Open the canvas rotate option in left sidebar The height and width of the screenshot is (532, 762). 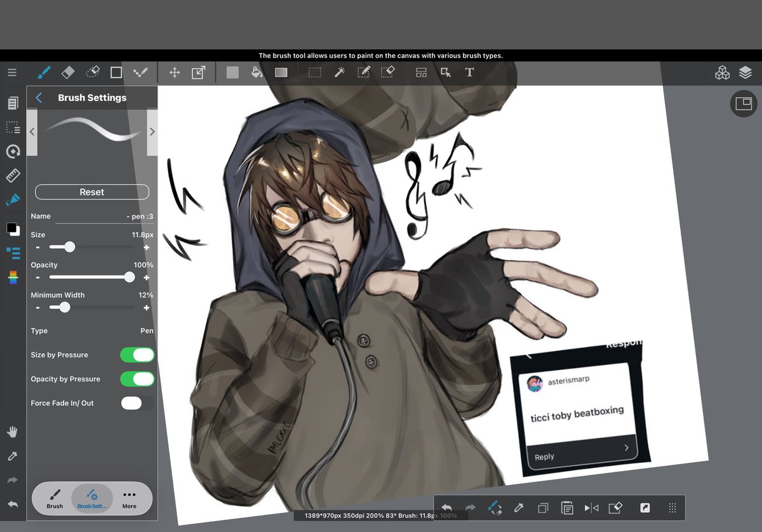click(13, 151)
